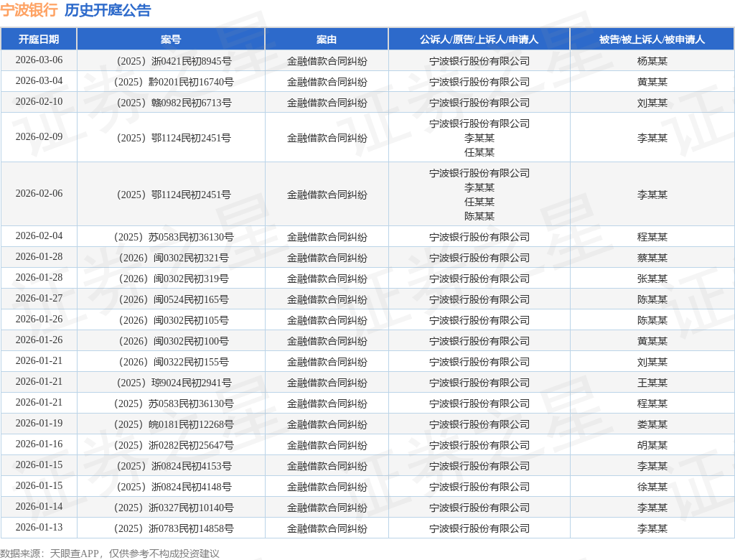Click date cell 2026-03-06

(x=39, y=60)
